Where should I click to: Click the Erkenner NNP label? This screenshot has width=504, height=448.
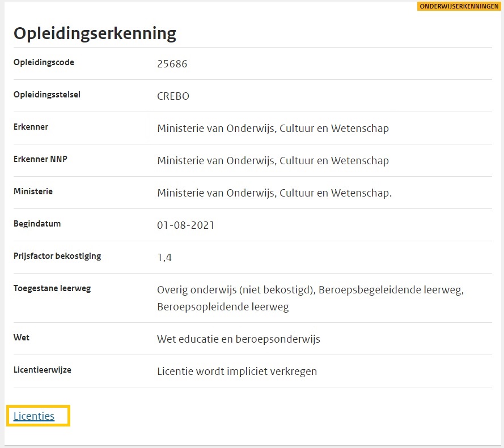pos(40,159)
